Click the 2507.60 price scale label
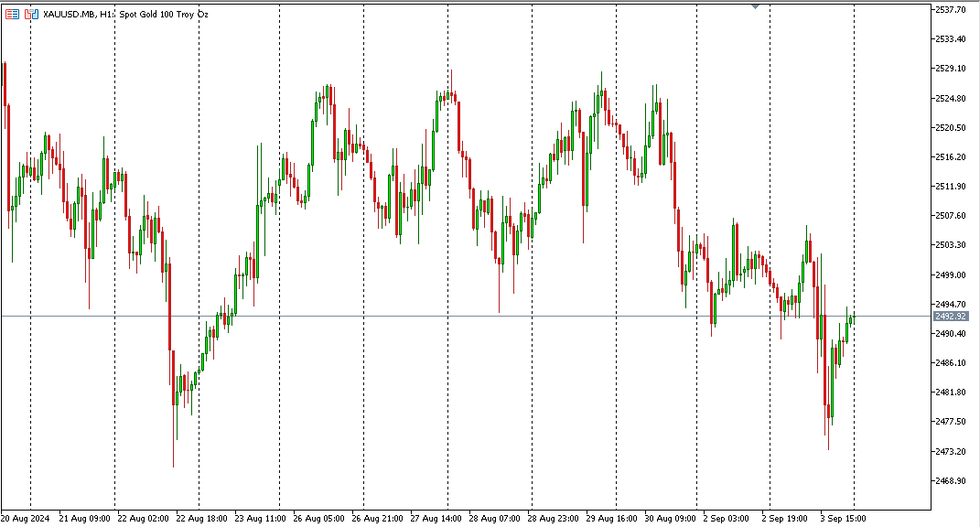The height and width of the screenshot is (527, 980). (x=950, y=216)
